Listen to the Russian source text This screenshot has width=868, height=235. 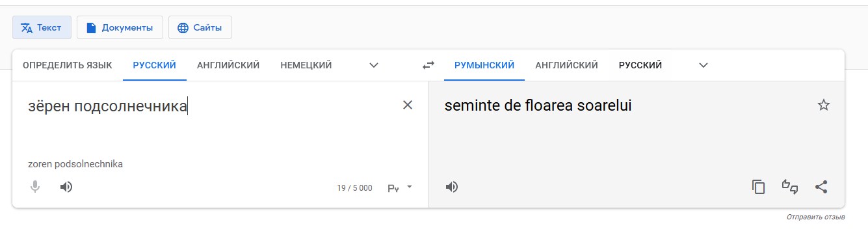coord(66,187)
